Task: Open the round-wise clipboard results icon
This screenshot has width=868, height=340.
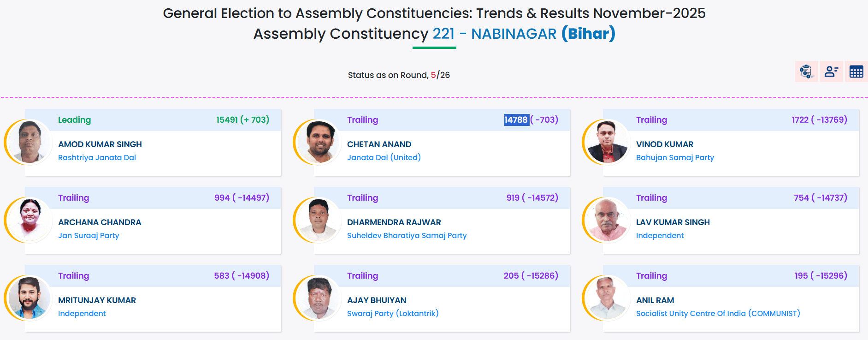Action: click(x=806, y=72)
